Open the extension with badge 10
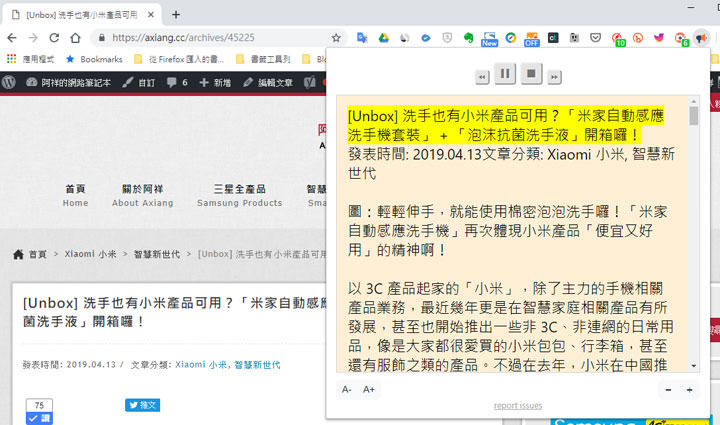The height and width of the screenshot is (425, 720). [618, 39]
